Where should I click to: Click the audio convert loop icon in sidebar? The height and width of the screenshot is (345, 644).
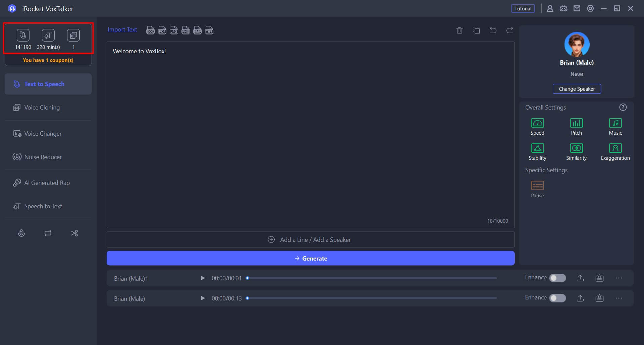(x=48, y=233)
